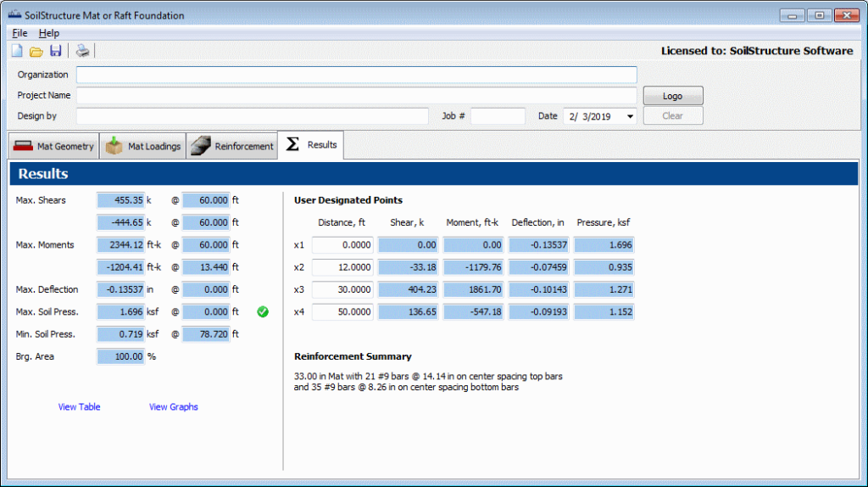Maximize the SoilStructure window
This screenshot has width=868, height=487.
tap(820, 15)
